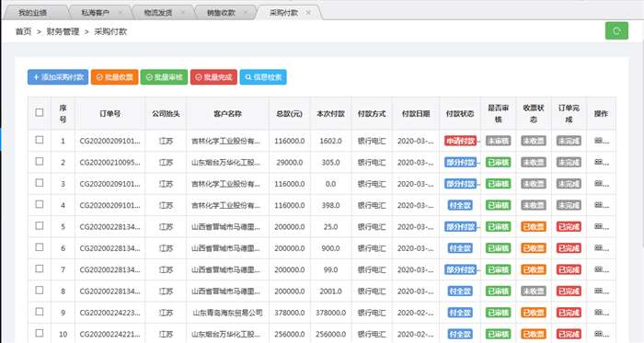Open the 信息检索 search button

point(263,77)
